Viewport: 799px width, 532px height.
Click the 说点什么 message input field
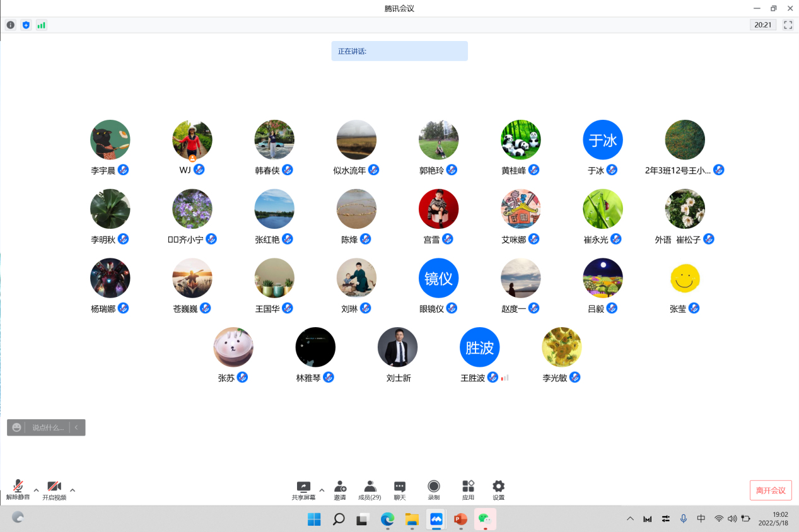click(x=48, y=427)
